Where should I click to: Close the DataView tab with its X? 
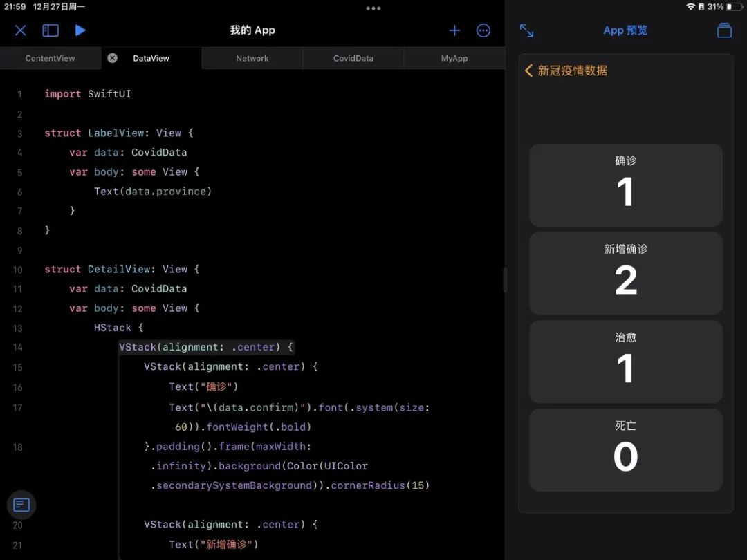pos(113,58)
